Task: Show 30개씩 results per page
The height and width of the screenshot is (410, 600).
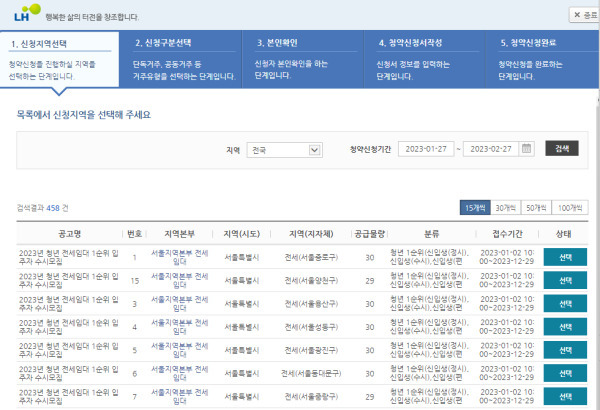Action: click(505, 208)
